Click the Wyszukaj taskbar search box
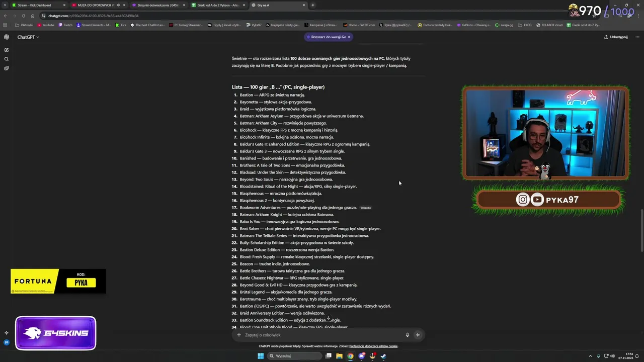The image size is (644, 362). pos(294,356)
